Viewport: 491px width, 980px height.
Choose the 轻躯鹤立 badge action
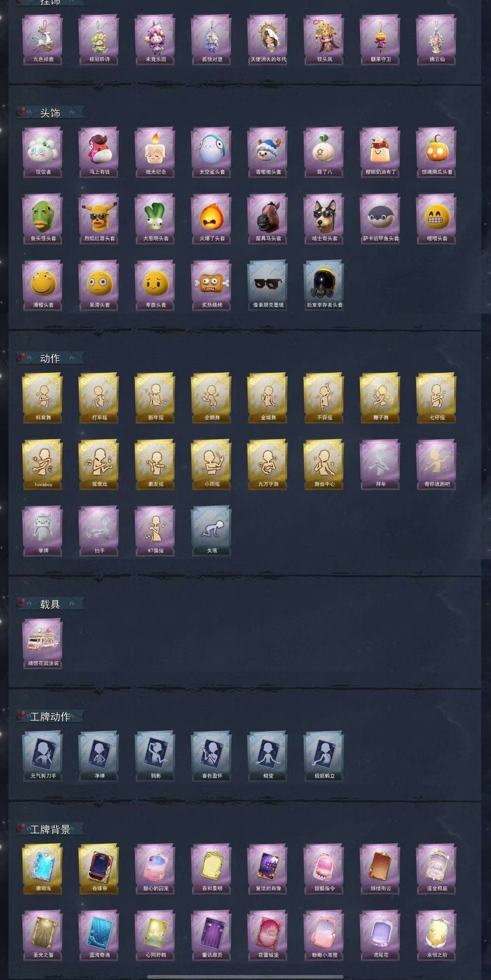(325, 756)
